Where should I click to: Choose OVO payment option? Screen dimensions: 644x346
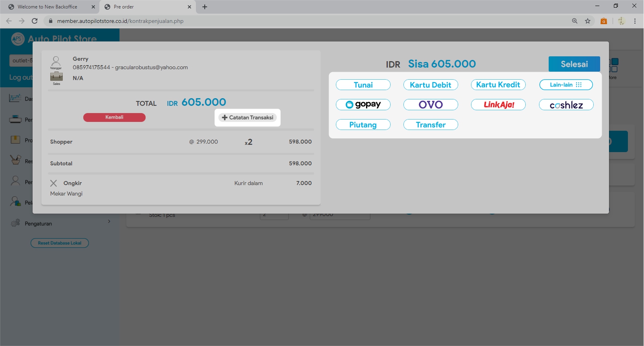point(430,105)
